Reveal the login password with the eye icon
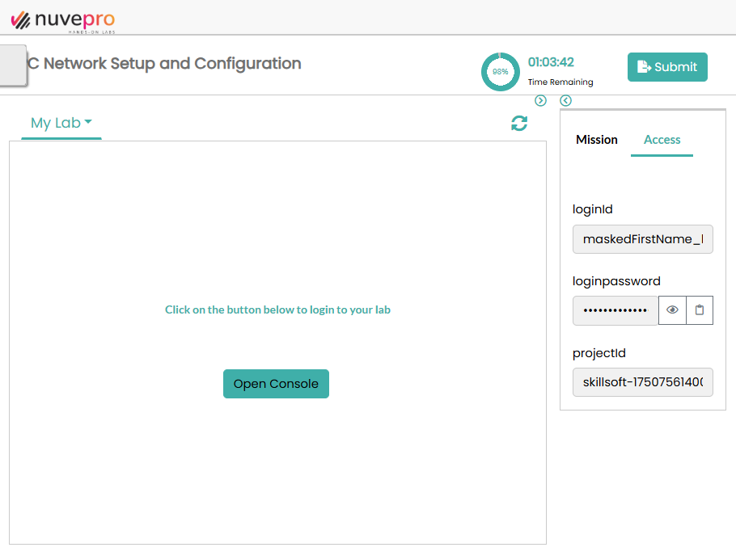Screen dimensions: 736x560 [x=672, y=310]
